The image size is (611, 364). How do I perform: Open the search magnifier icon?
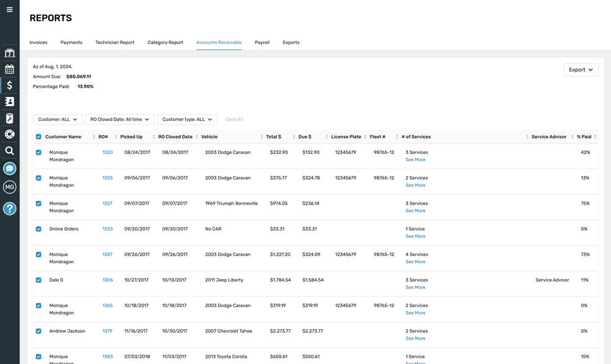point(10,151)
